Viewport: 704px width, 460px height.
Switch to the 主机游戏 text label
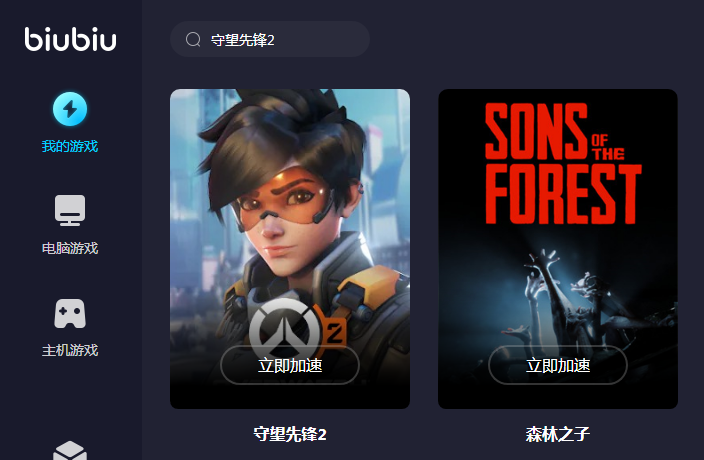click(70, 350)
